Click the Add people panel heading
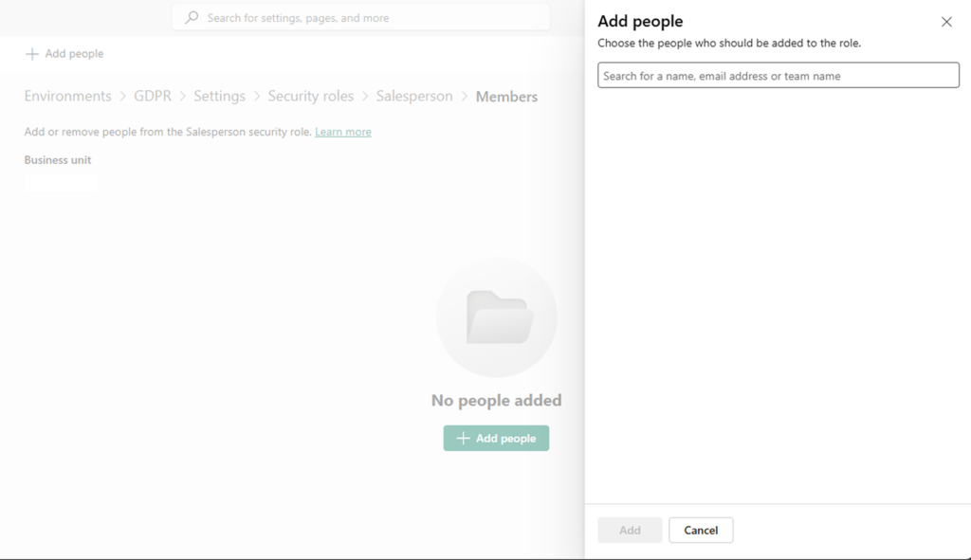The width and height of the screenshot is (971, 560). tap(640, 22)
